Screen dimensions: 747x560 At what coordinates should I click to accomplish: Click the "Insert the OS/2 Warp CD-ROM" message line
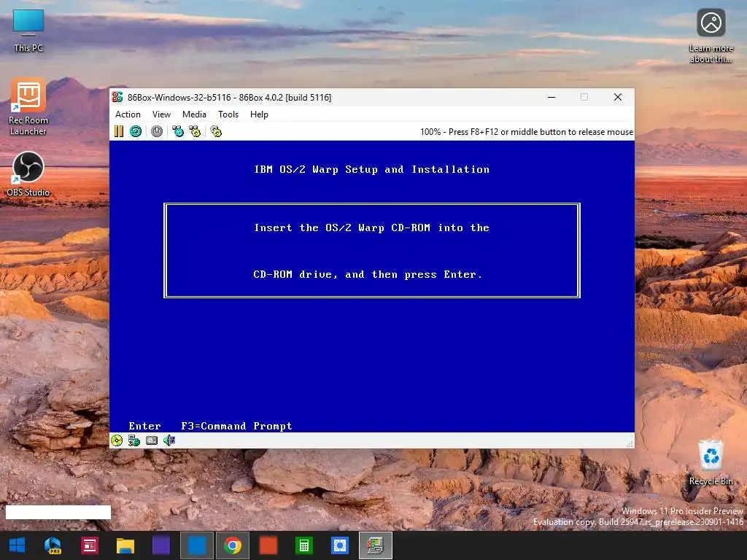coord(372,227)
